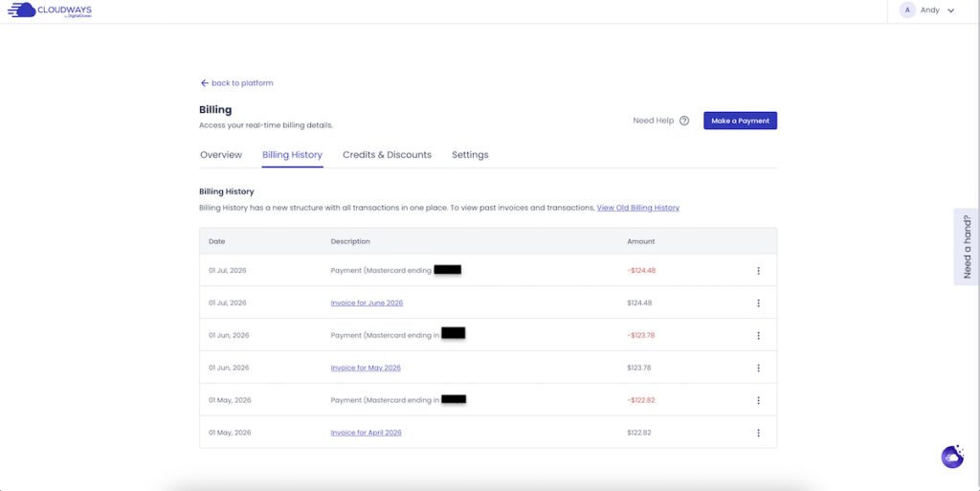Click the Need Help text
980x491 pixels.
(653, 121)
